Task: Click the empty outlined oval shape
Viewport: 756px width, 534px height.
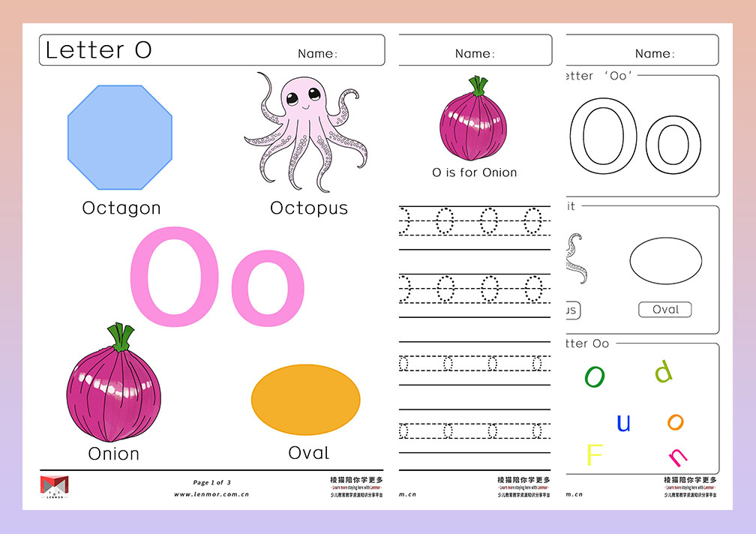Action: (x=666, y=261)
